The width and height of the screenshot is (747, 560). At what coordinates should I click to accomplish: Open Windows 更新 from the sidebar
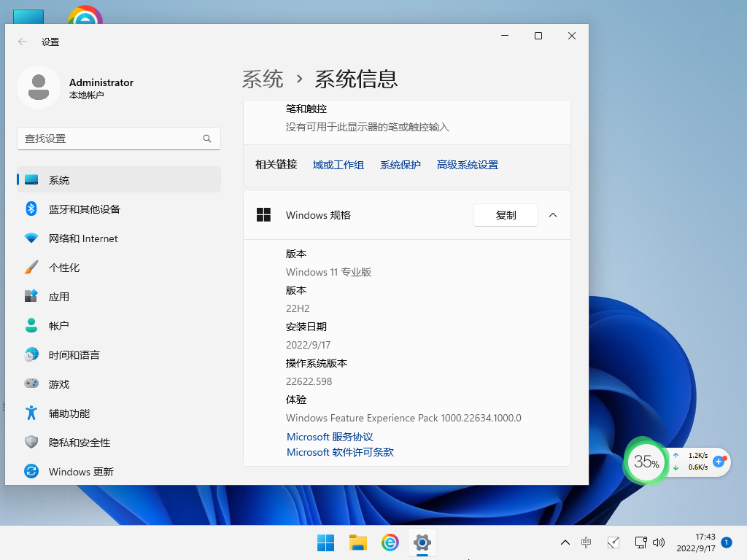coord(31,472)
